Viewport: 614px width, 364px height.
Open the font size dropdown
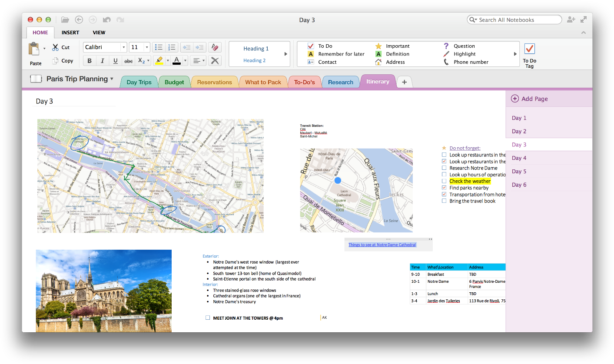(x=146, y=47)
